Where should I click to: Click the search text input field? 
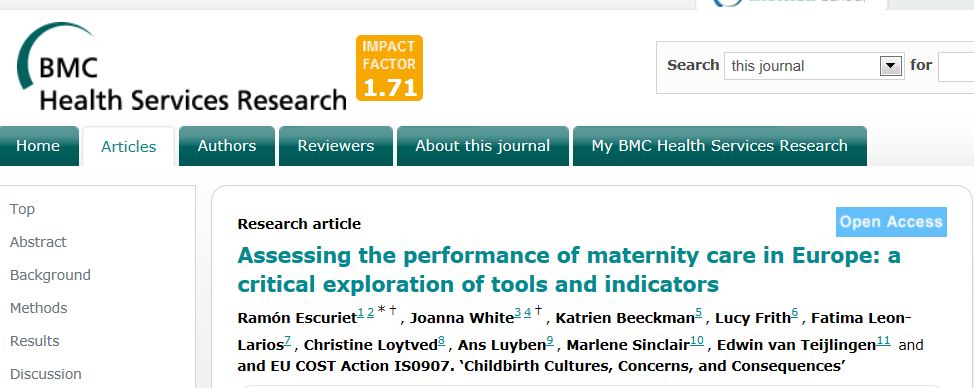956,66
